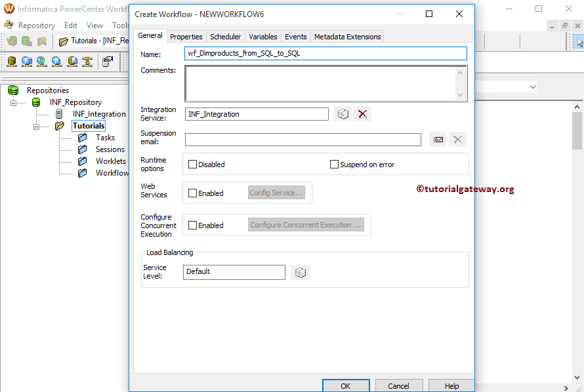The width and height of the screenshot is (584, 392).
Task: Click the Integration Service text field
Action: (x=257, y=114)
